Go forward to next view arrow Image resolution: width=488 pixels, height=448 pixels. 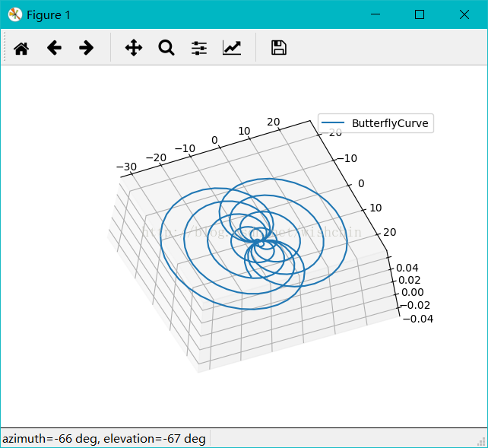(x=86, y=48)
